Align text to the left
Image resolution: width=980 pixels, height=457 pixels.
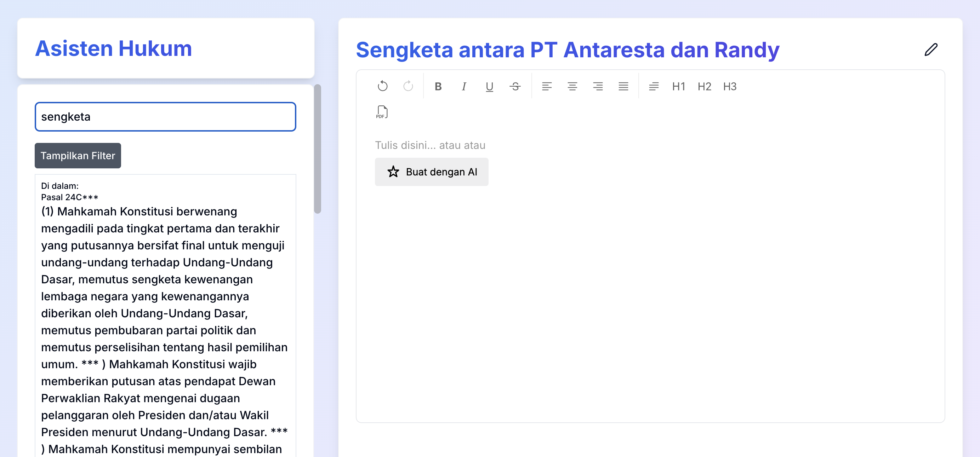pyautogui.click(x=547, y=86)
